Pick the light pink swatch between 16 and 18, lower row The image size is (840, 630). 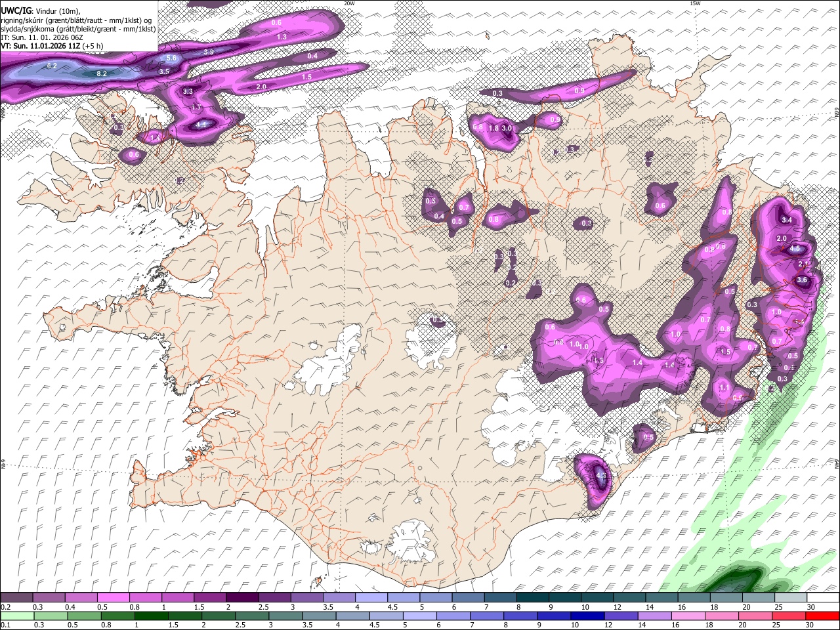click(687, 616)
